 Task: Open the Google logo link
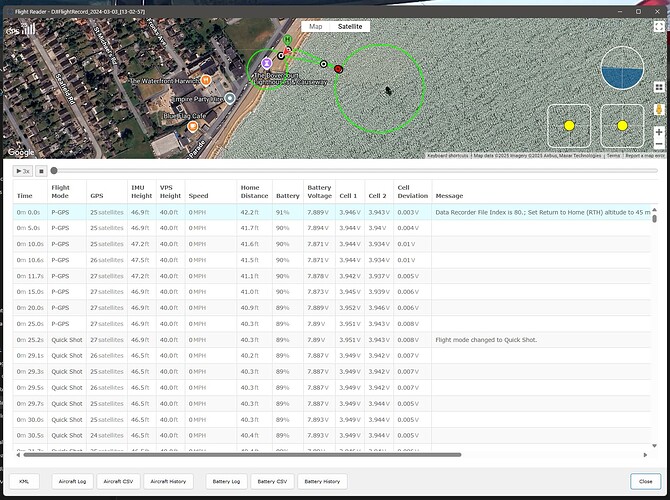[21, 152]
